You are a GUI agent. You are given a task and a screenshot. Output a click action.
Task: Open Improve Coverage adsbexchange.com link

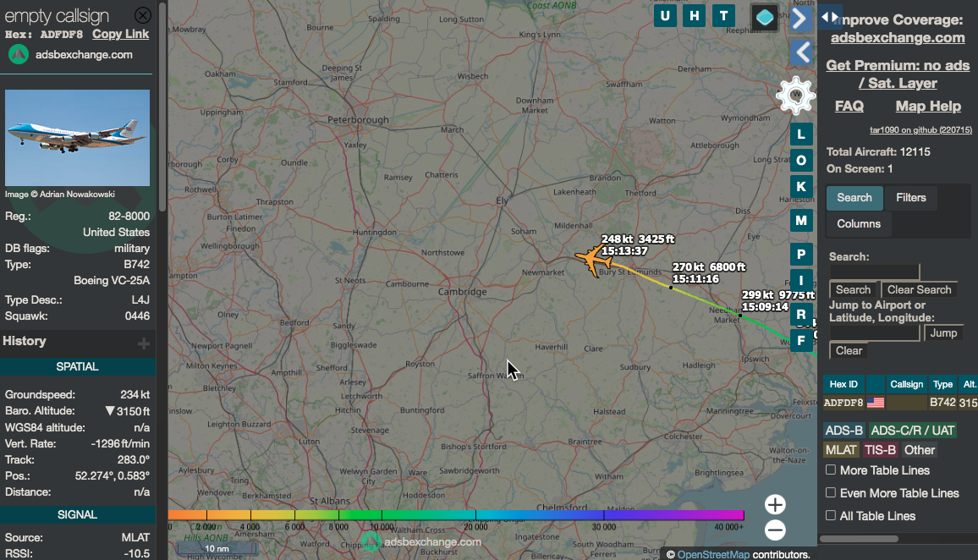898,37
